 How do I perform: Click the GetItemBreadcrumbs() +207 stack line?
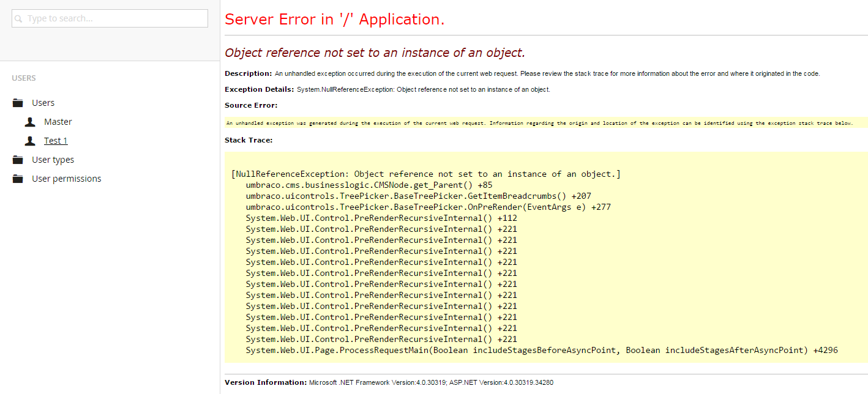[419, 196]
